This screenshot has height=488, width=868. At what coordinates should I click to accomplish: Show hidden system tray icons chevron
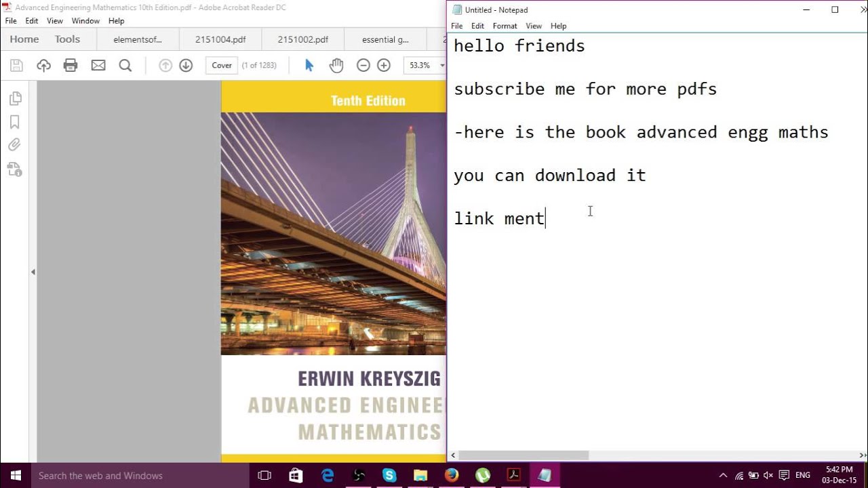723,476
